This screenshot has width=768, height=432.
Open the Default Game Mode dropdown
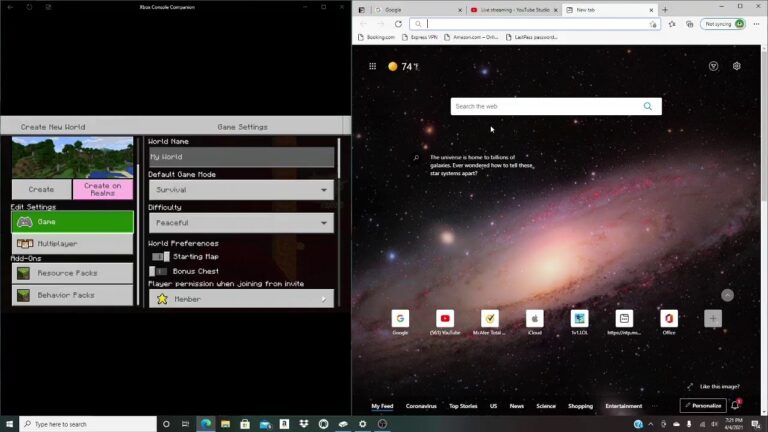[241, 190]
